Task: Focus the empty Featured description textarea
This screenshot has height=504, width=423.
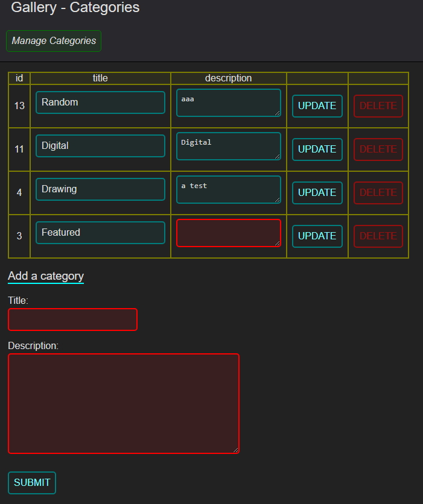Action: tap(228, 233)
